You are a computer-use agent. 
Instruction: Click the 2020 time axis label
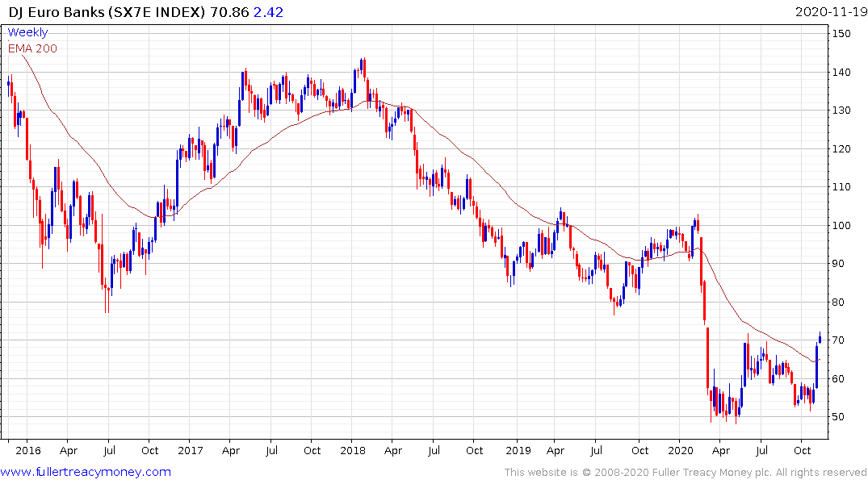pyautogui.click(x=681, y=450)
